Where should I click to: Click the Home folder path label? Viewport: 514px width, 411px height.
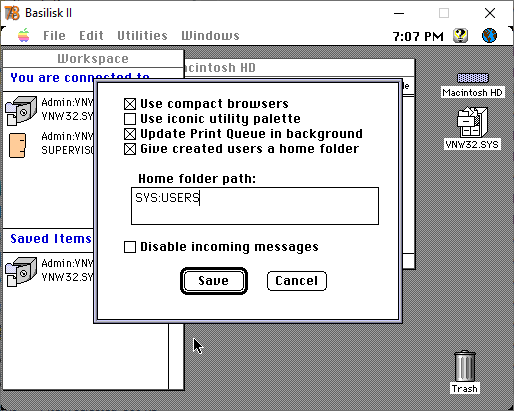[x=197, y=179]
